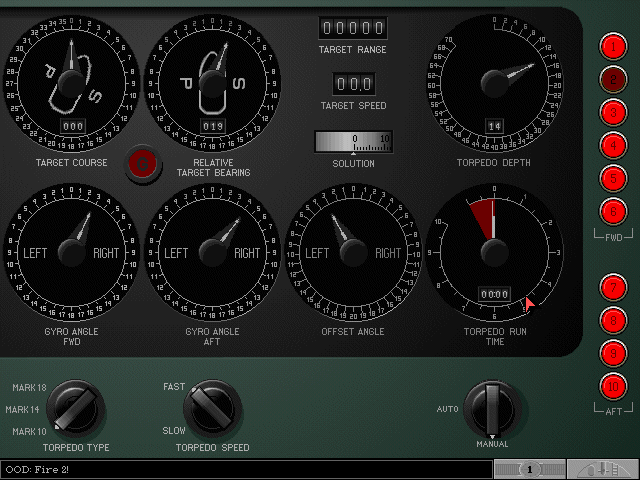The width and height of the screenshot is (640, 480).
Task: Click the ship silhouette button in status bar
Action: [x=602, y=469]
